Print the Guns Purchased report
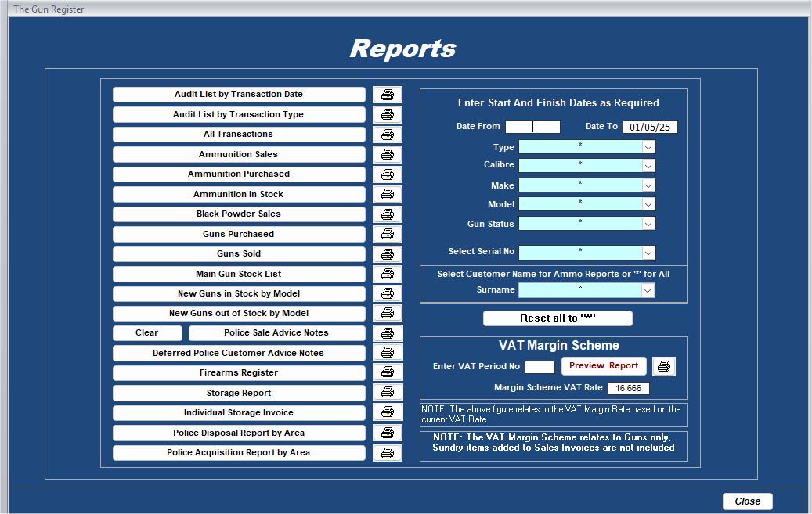Image resolution: width=812 pixels, height=514 pixels. coord(387,233)
